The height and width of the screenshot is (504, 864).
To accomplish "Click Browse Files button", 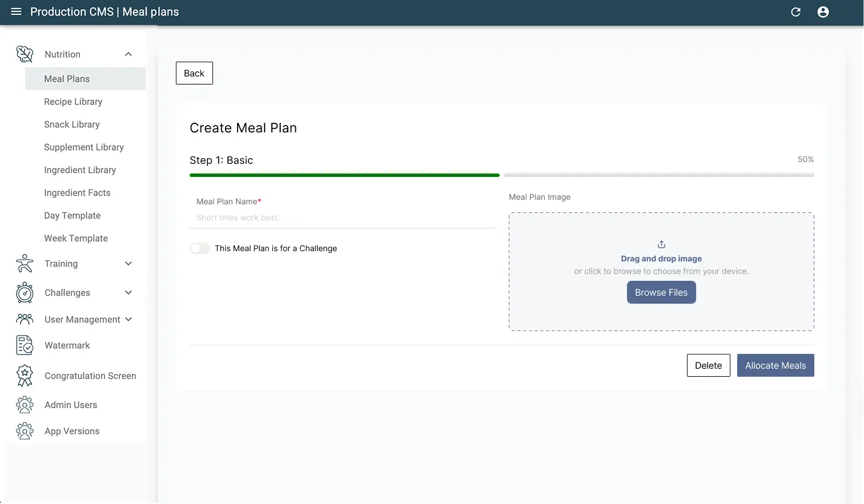I will tap(661, 292).
